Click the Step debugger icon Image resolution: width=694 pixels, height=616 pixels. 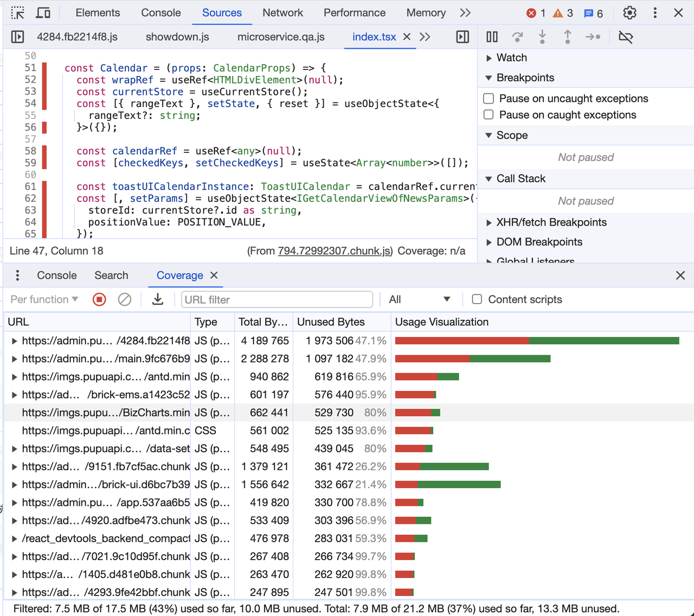click(593, 37)
